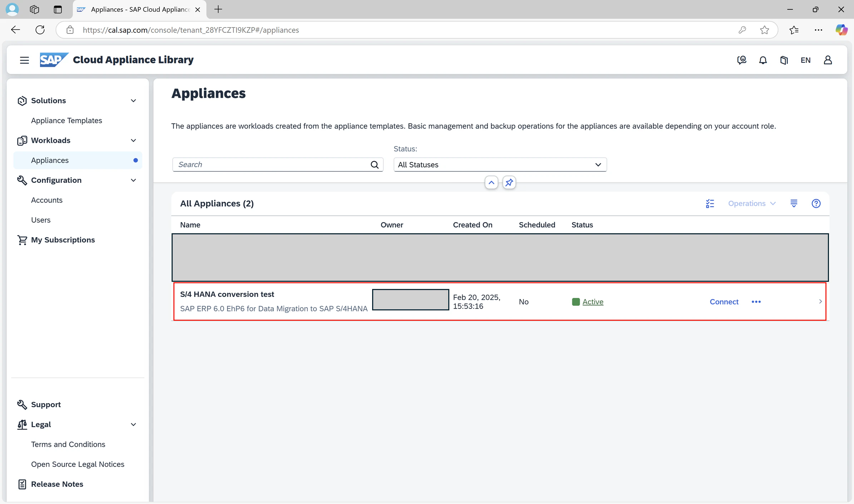This screenshot has height=504, width=854.
Task: Pin the filter header bar
Action: [x=509, y=183]
